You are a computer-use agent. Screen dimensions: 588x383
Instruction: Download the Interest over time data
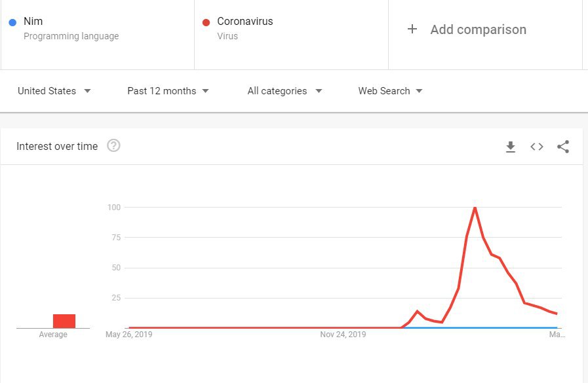pos(511,147)
